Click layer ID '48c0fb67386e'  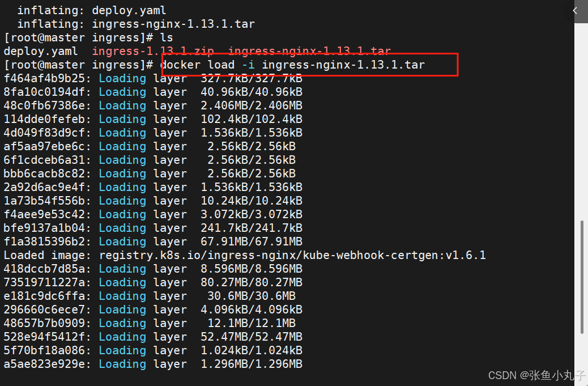(x=44, y=105)
